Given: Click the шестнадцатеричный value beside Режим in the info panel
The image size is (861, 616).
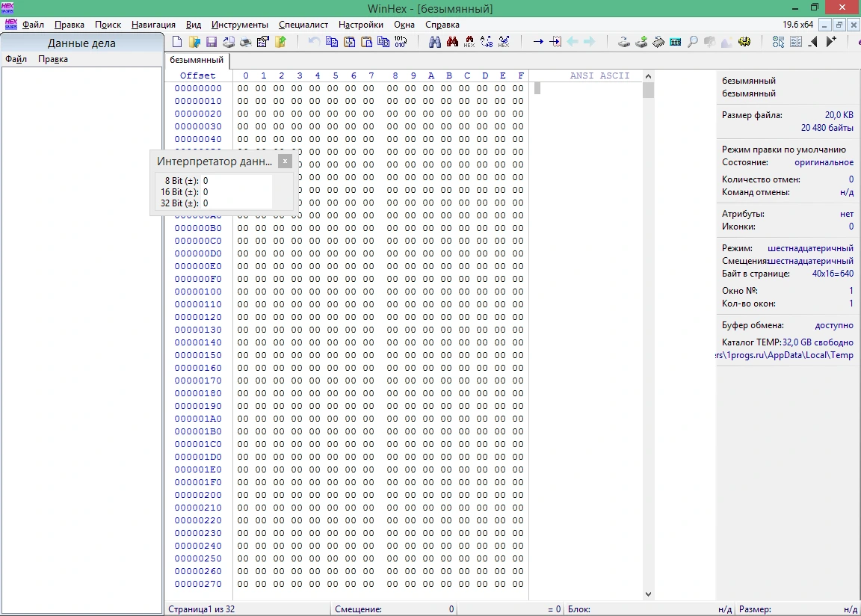Looking at the screenshot, I should [810, 248].
